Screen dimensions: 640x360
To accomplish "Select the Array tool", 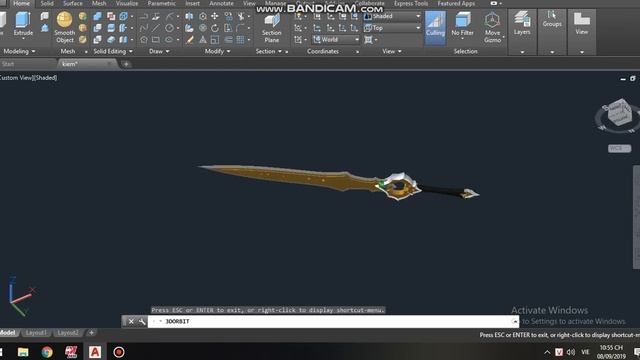I will click(x=240, y=40).
